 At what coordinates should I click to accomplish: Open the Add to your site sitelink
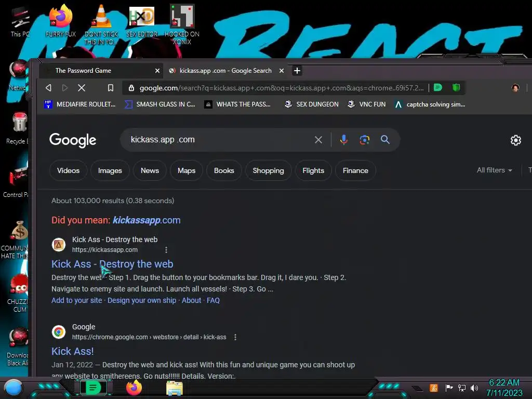pyautogui.click(x=77, y=300)
